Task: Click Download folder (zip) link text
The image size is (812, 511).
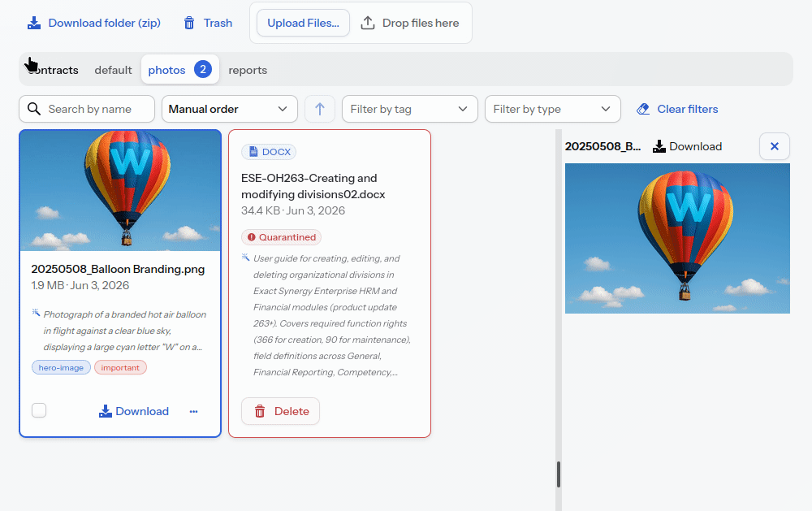Action: (105, 23)
